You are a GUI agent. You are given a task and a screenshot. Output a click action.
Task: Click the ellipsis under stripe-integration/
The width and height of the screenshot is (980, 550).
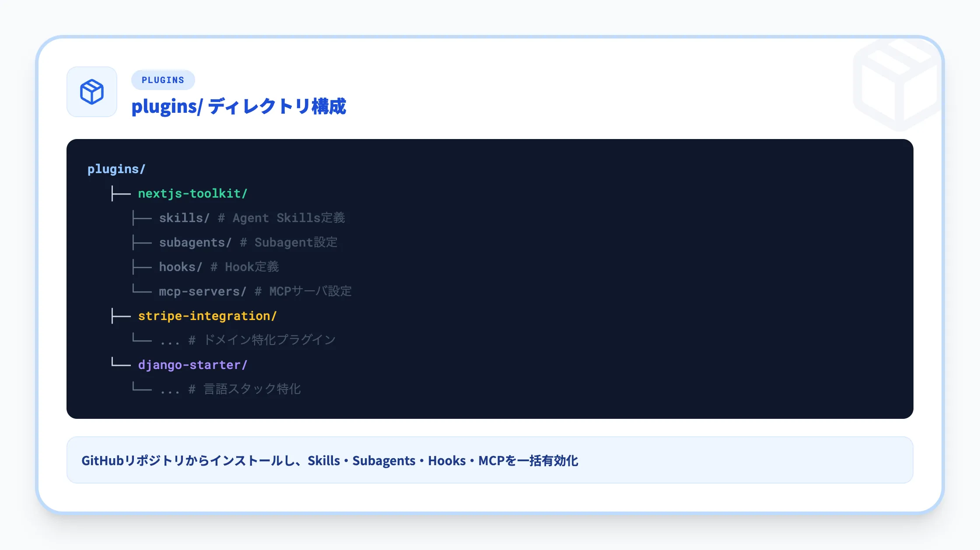click(x=169, y=339)
